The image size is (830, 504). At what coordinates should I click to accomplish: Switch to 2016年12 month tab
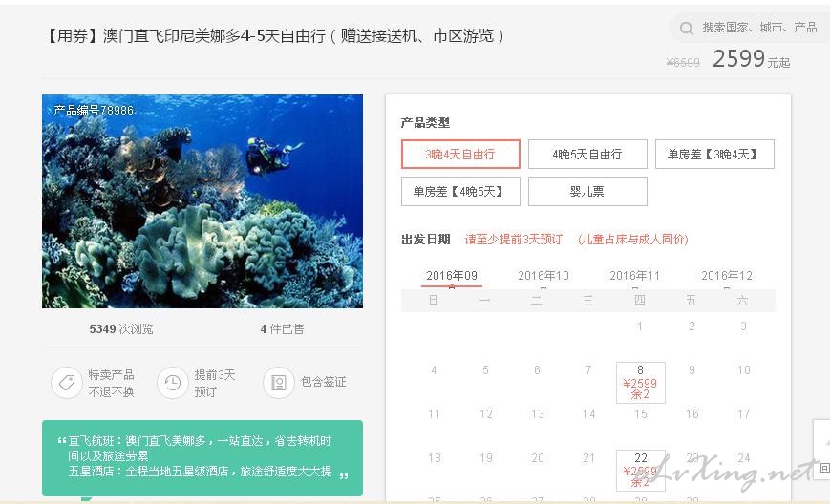pyautogui.click(x=727, y=276)
